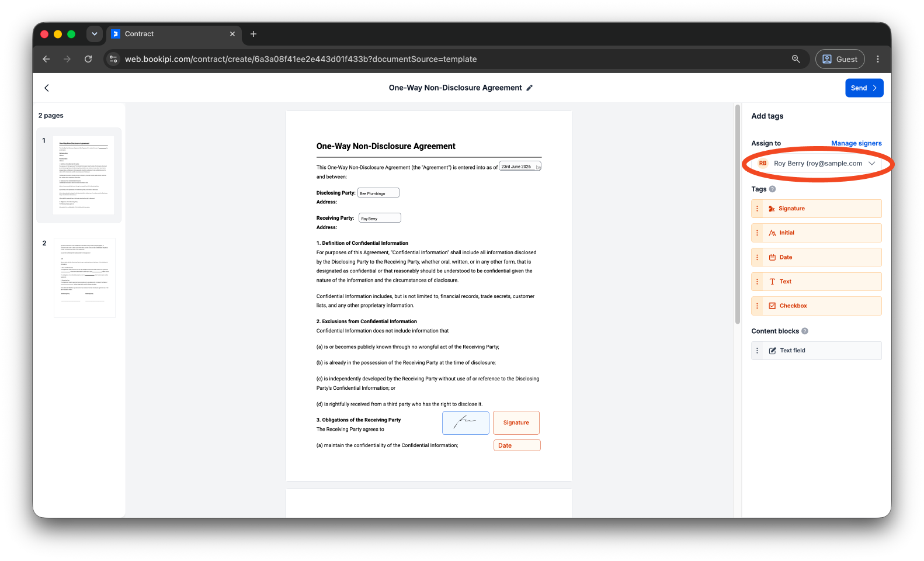Show help for Content blocks
This screenshot has width=924, height=561.
point(805,331)
